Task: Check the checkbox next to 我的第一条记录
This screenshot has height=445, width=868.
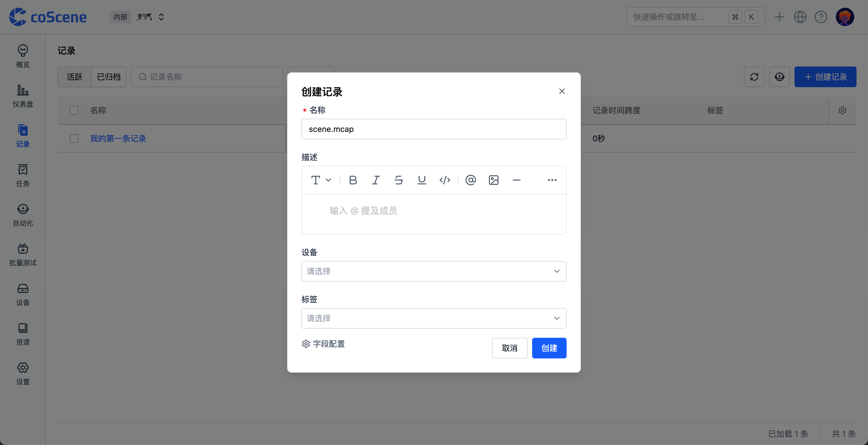Action: [74, 138]
